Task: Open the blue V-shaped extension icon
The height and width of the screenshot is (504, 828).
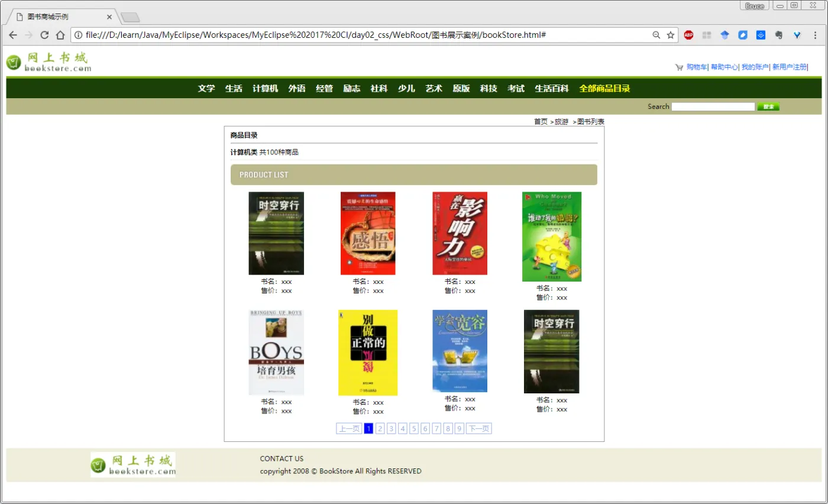Action: (797, 35)
